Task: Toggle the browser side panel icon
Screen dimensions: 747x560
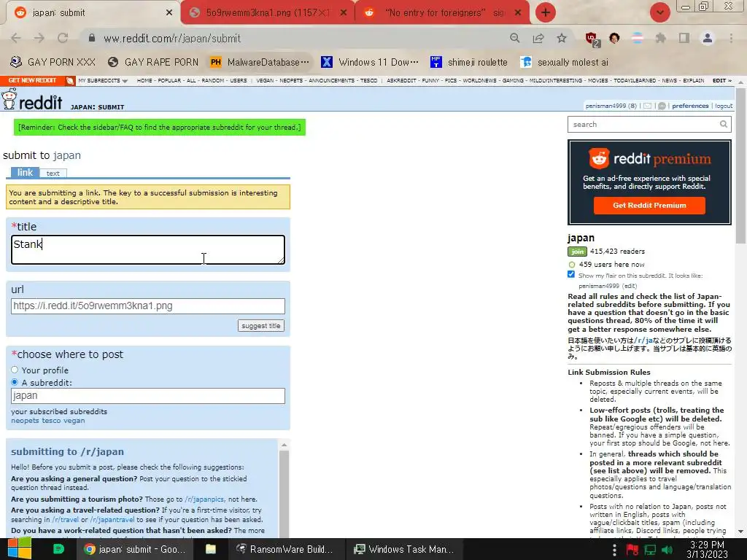Action: (684, 38)
